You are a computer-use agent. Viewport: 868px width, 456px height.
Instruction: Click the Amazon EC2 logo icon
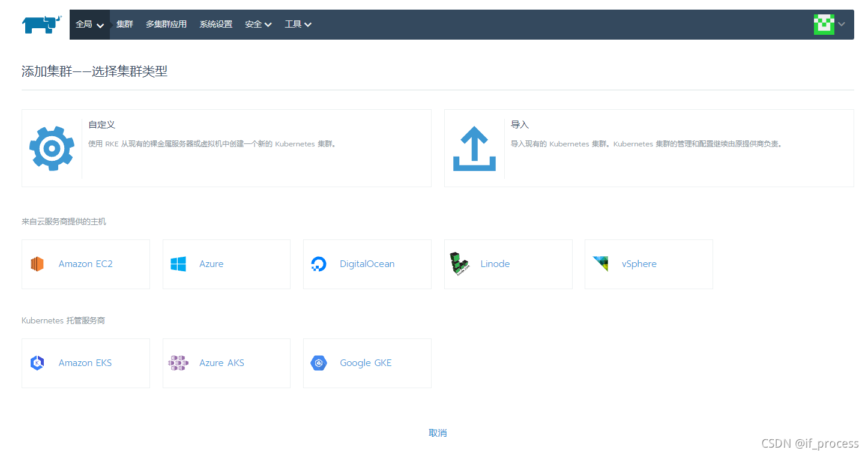pyautogui.click(x=37, y=264)
